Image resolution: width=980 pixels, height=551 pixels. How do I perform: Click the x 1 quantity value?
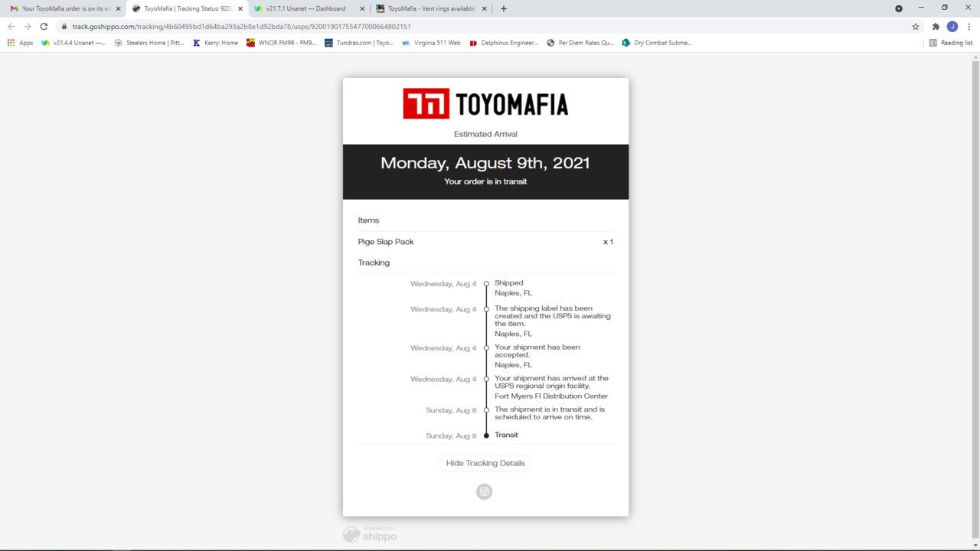click(x=608, y=242)
